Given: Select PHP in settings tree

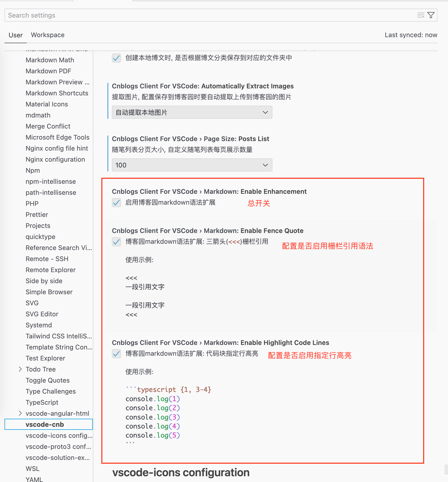Looking at the screenshot, I should pyautogui.click(x=32, y=204).
